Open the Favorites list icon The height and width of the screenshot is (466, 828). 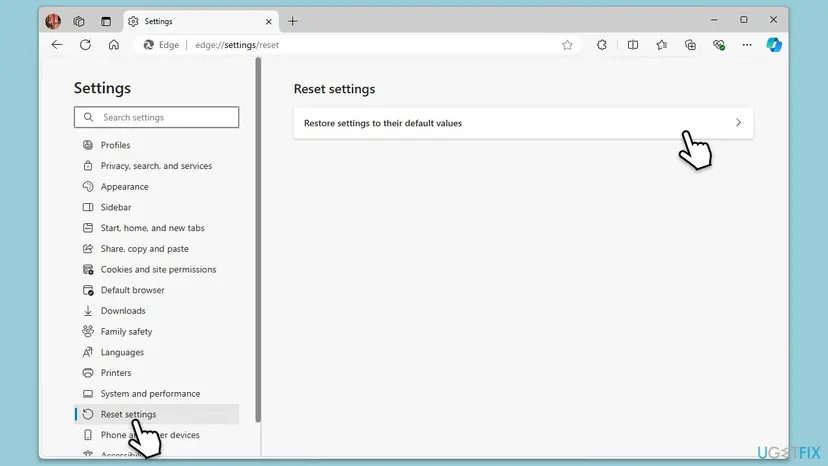[662, 45]
